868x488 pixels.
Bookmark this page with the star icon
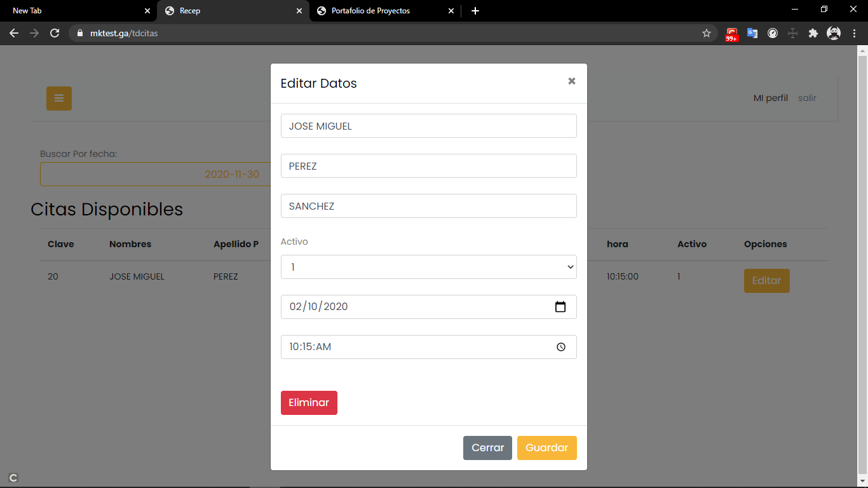click(706, 33)
